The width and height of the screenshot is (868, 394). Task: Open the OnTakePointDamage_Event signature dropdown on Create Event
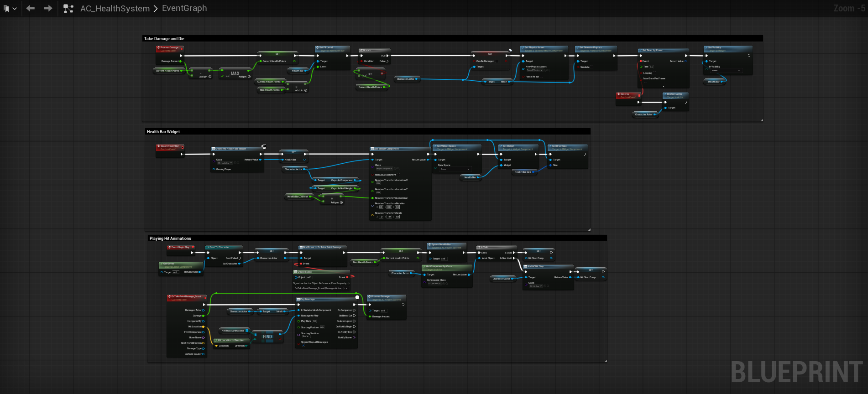pyautogui.click(x=321, y=288)
